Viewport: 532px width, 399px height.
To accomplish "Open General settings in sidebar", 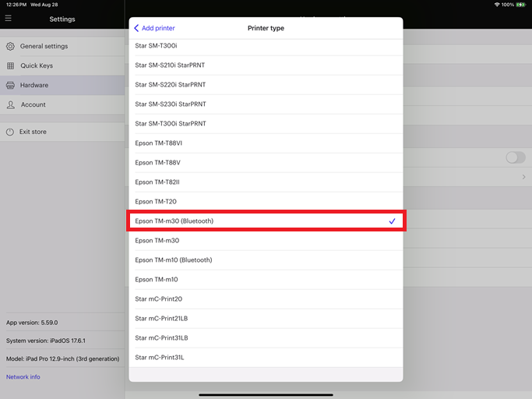I will coord(62,46).
